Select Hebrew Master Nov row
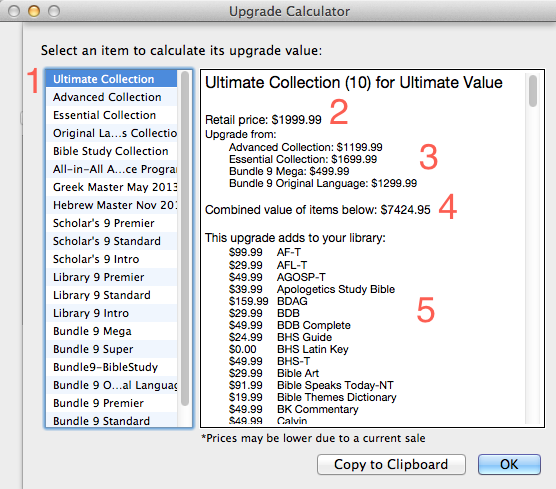 tap(112, 205)
